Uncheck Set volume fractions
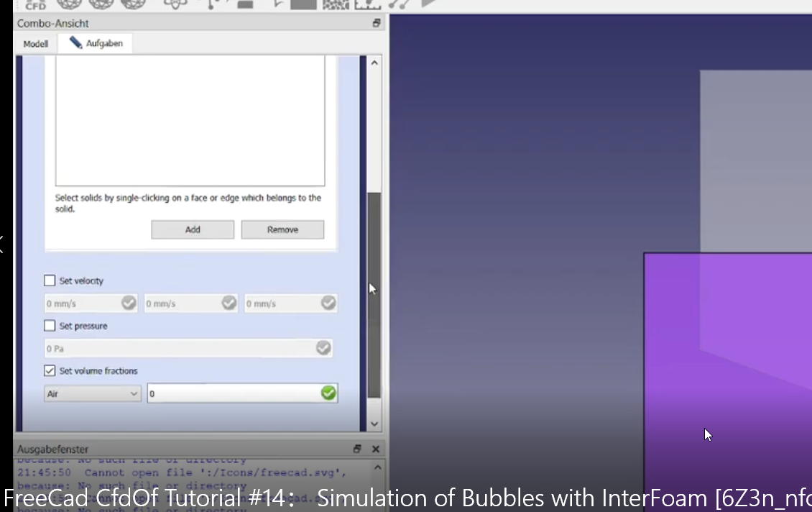812x512 pixels. click(x=50, y=370)
